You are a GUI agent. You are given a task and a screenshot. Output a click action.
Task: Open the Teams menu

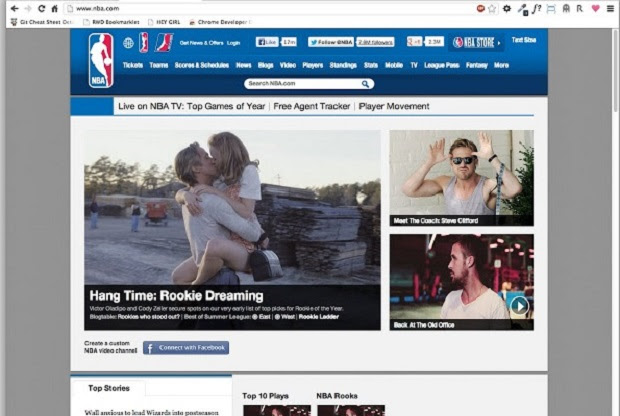[x=159, y=65]
